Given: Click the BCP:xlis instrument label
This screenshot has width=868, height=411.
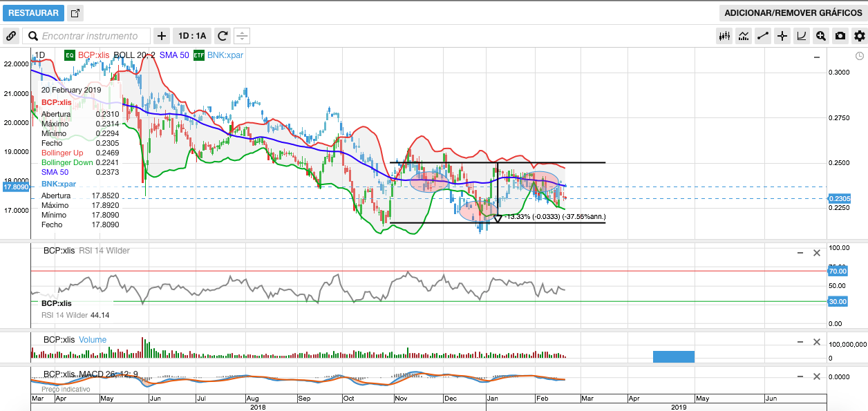Looking at the screenshot, I should (93, 55).
